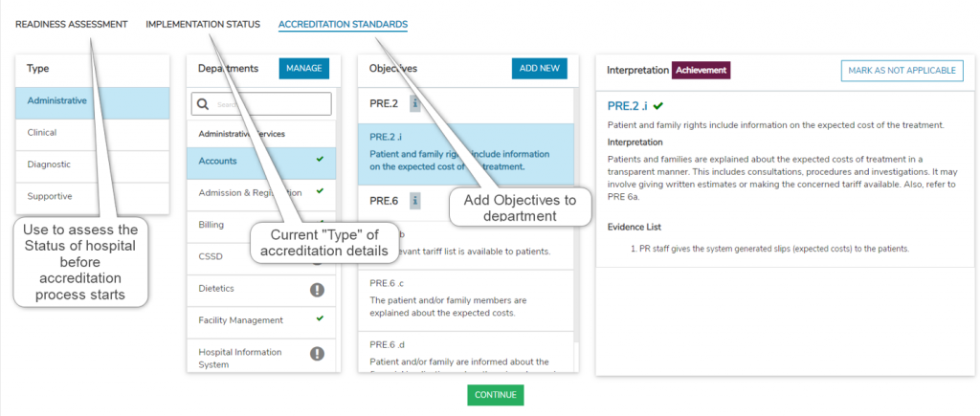Select the Diagnostic type

(49, 164)
